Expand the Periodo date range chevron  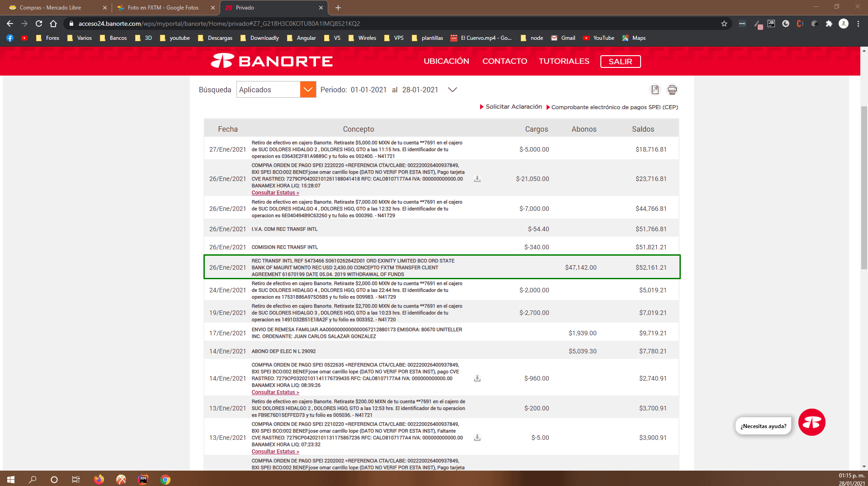click(x=452, y=90)
